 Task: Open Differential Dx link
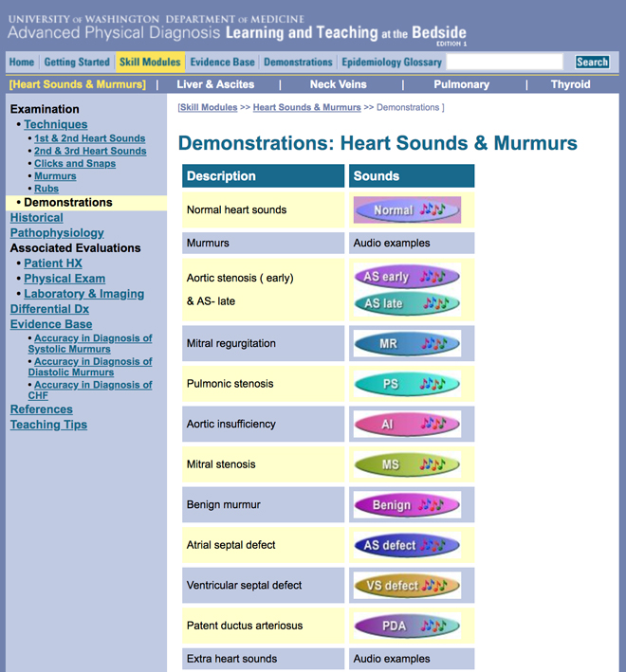(x=49, y=309)
